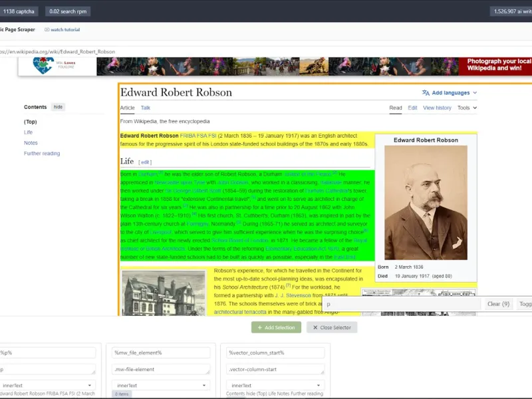The image size is (532, 399).
Task: Click the Edward Robert Robson page heading
Action: (176, 92)
